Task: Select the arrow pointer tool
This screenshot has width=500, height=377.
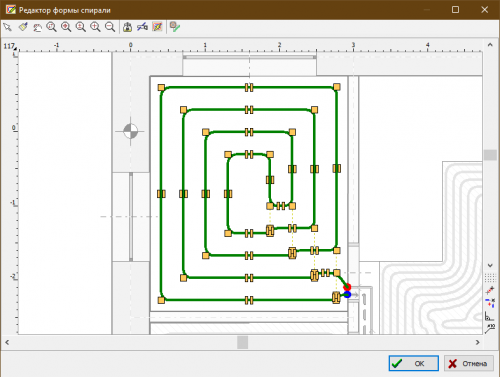Action: click(x=7, y=27)
